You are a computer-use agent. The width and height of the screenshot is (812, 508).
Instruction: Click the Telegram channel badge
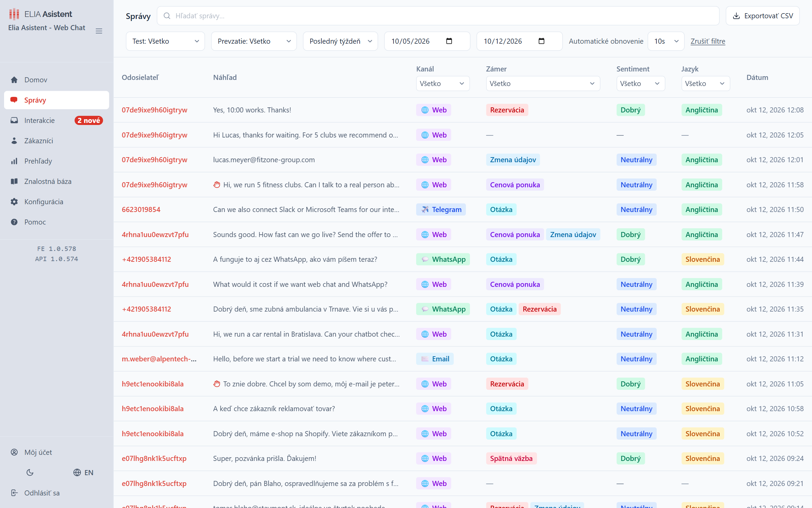click(x=441, y=210)
